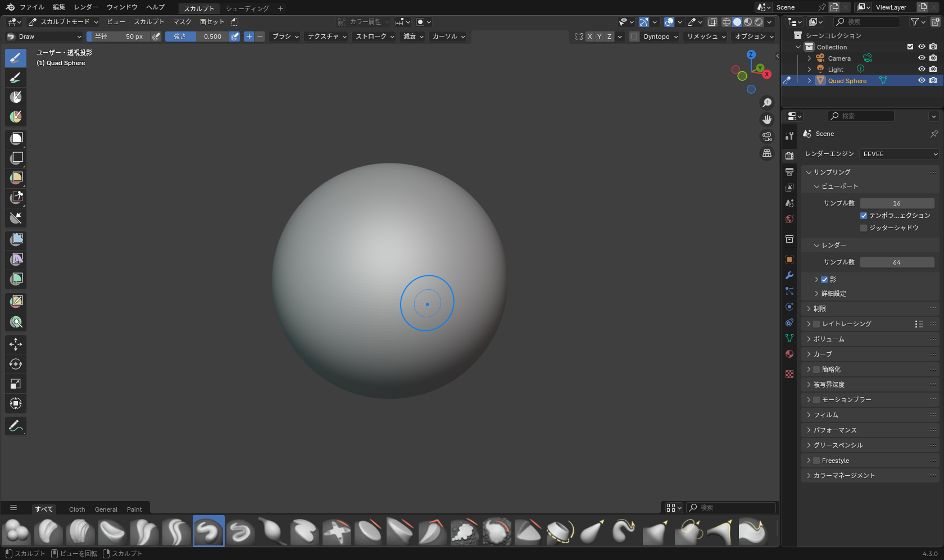Expand the カラーマネージメント panel
Image resolution: width=944 pixels, height=560 pixels.
point(844,476)
